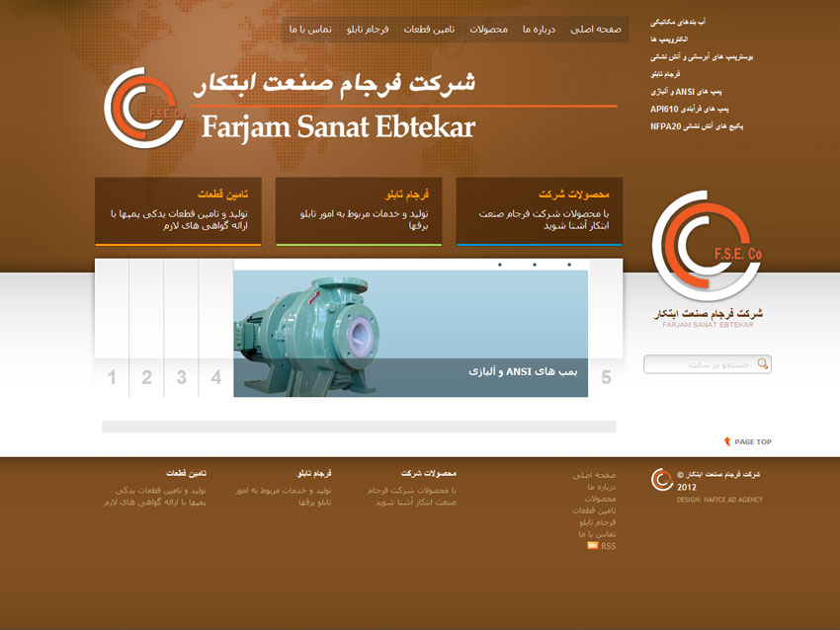Viewport: 840px width, 630px height.
Task: Open the orange RSS feed icon
Action: click(x=593, y=546)
